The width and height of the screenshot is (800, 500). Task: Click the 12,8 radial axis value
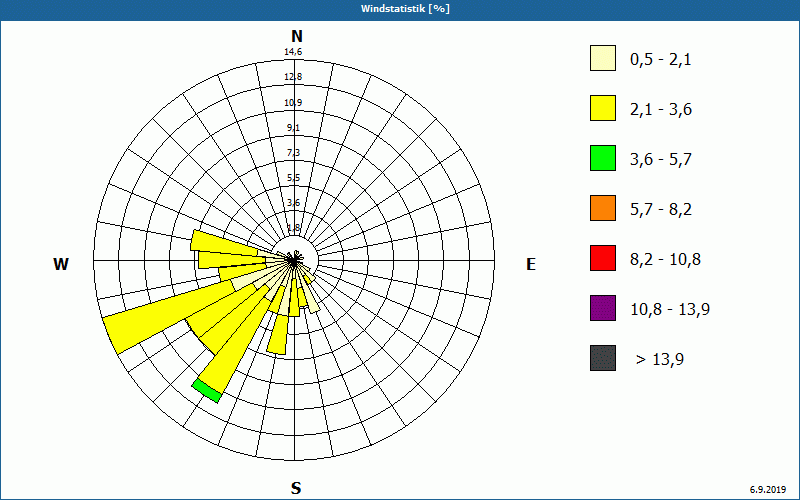coord(293,77)
